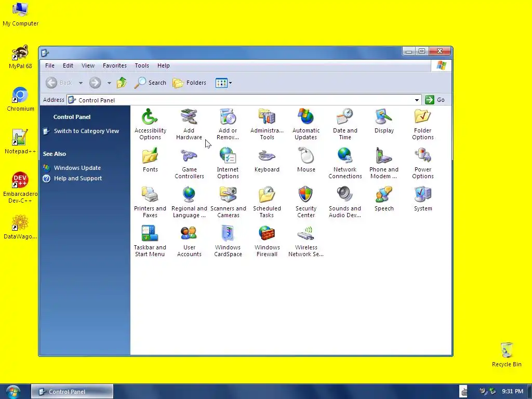Click the Go button
532x399 pixels.
pyautogui.click(x=435, y=100)
